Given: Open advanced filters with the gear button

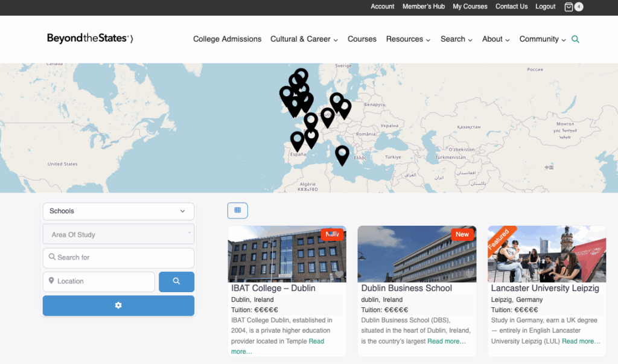Looking at the screenshot, I should (x=118, y=305).
